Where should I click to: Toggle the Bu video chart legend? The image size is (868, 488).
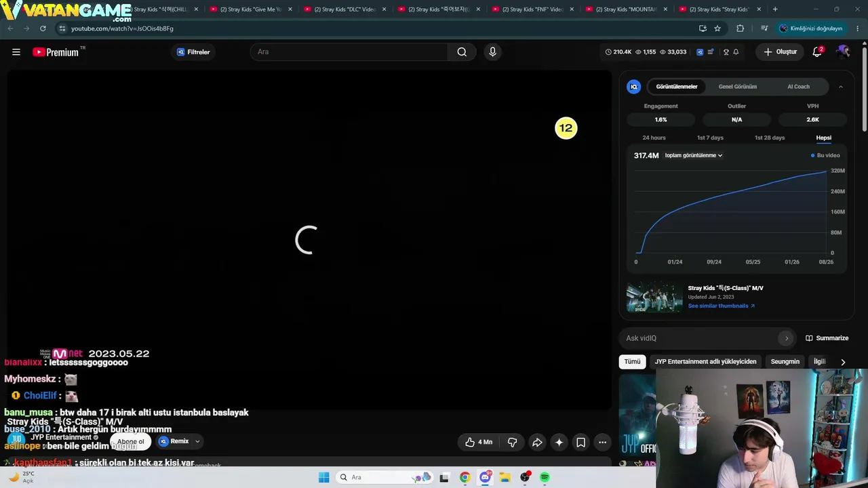[825, 155]
